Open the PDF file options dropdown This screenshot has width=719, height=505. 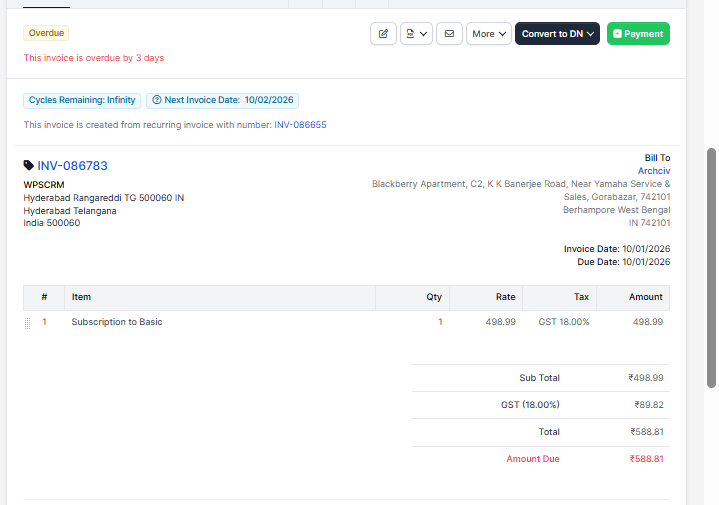coord(416,34)
